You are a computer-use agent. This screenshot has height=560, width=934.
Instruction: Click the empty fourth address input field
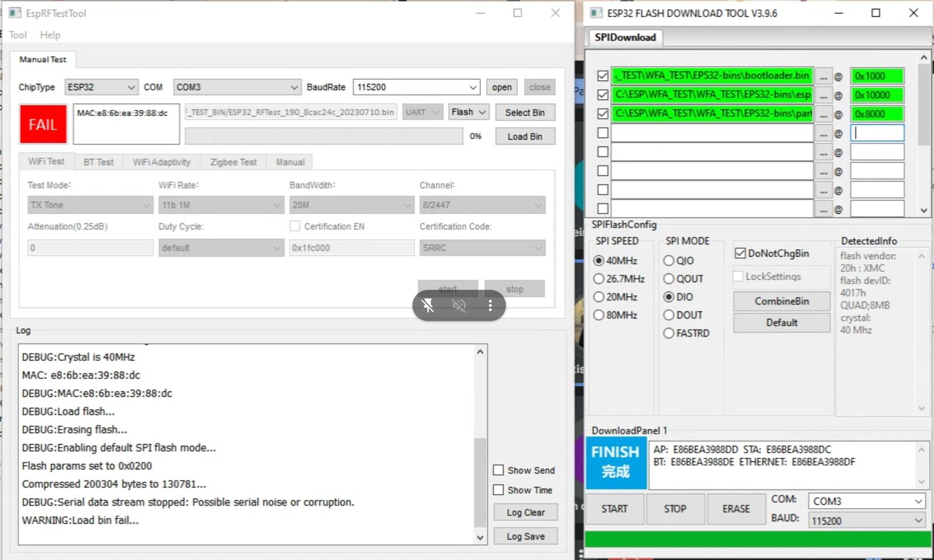click(877, 133)
